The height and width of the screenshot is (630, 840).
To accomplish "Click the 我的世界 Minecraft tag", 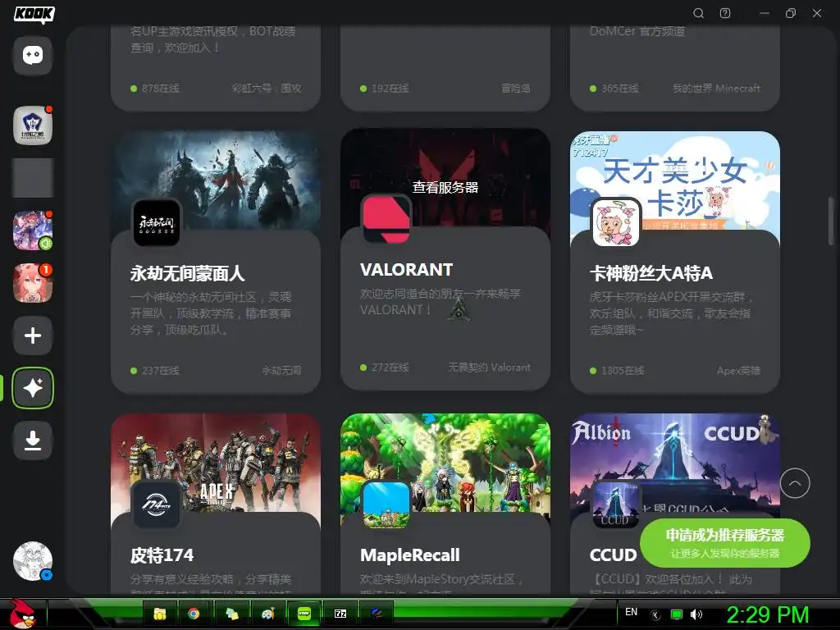I will click(717, 89).
